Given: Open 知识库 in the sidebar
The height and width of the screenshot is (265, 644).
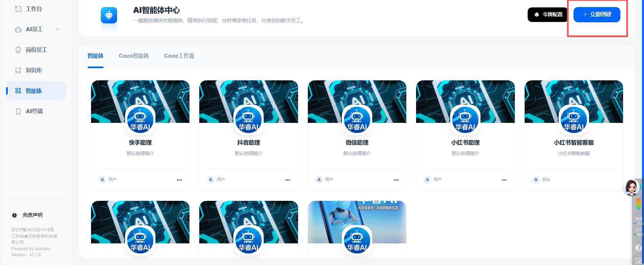Looking at the screenshot, I should [34, 71].
